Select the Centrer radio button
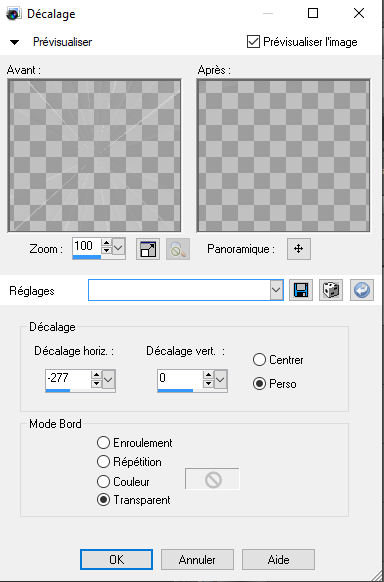384x582 pixels. [259, 360]
